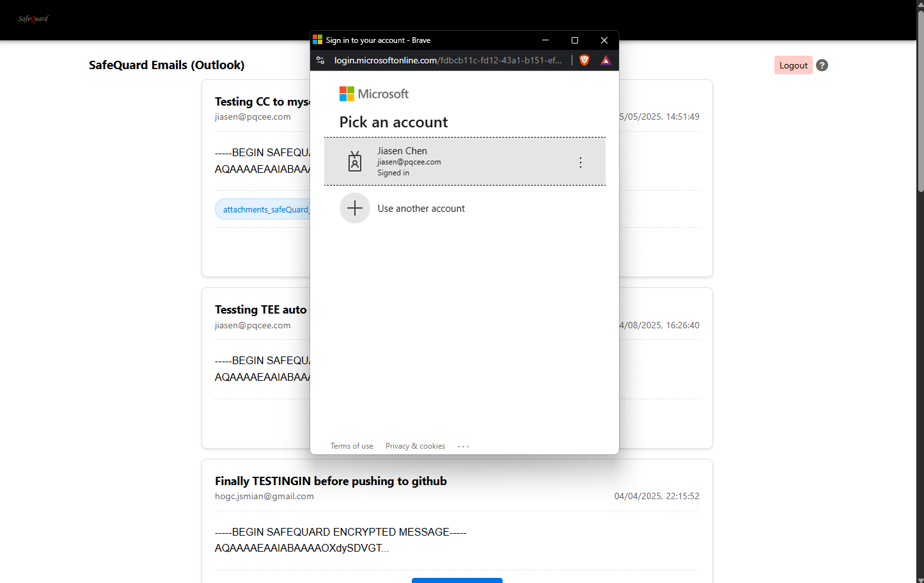This screenshot has width=924, height=583.
Task: Select the Jiasen Chen account
Action: pos(465,161)
